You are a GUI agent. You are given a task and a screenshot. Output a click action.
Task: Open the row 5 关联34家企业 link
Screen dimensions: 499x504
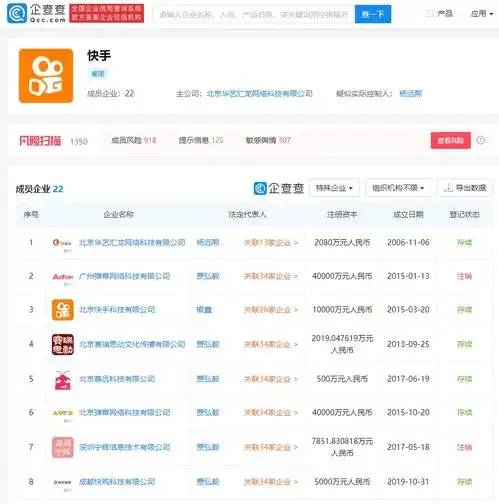tap(271, 379)
